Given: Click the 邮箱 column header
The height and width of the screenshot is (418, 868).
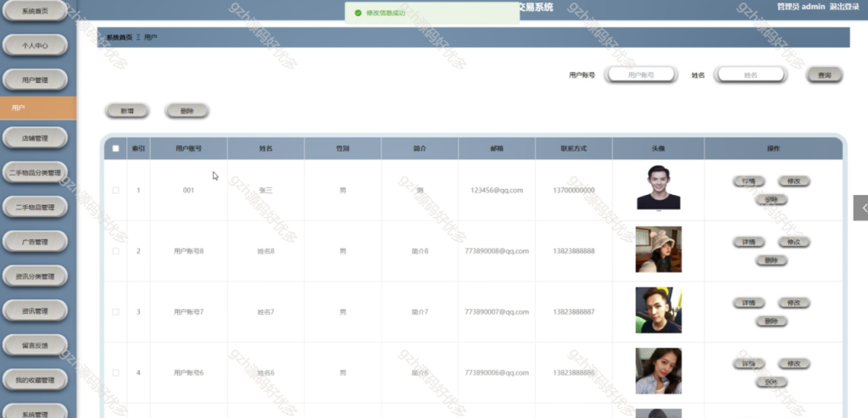Looking at the screenshot, I should [x=497, y=148].
